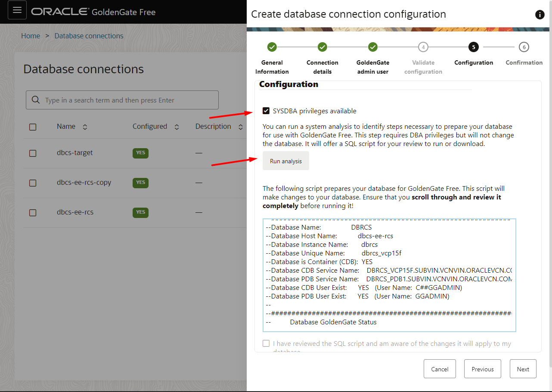Sort by the Description column chevron
Viewport: 552px width, 392px height.
(x=240, y=126)
